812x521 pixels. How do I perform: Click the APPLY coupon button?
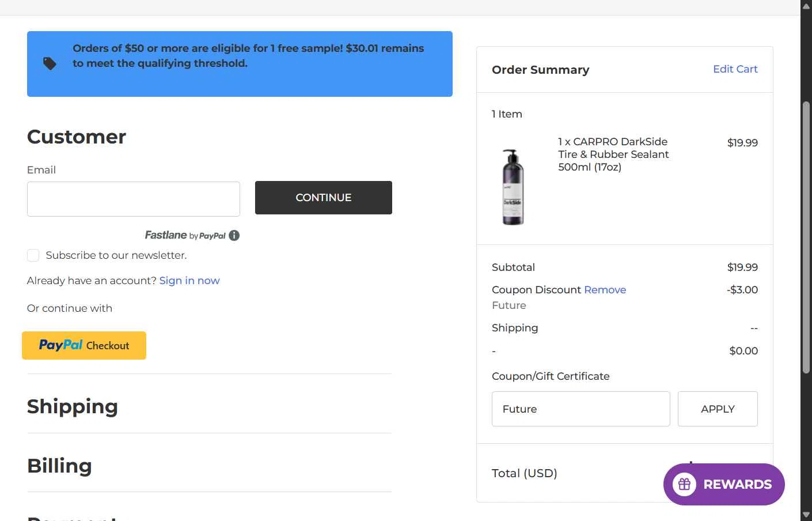coord(718,409)
